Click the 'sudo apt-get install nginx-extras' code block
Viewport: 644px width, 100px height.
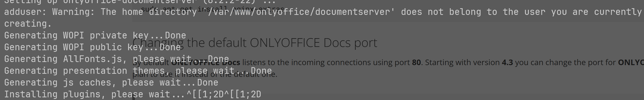tap(213, 9)
